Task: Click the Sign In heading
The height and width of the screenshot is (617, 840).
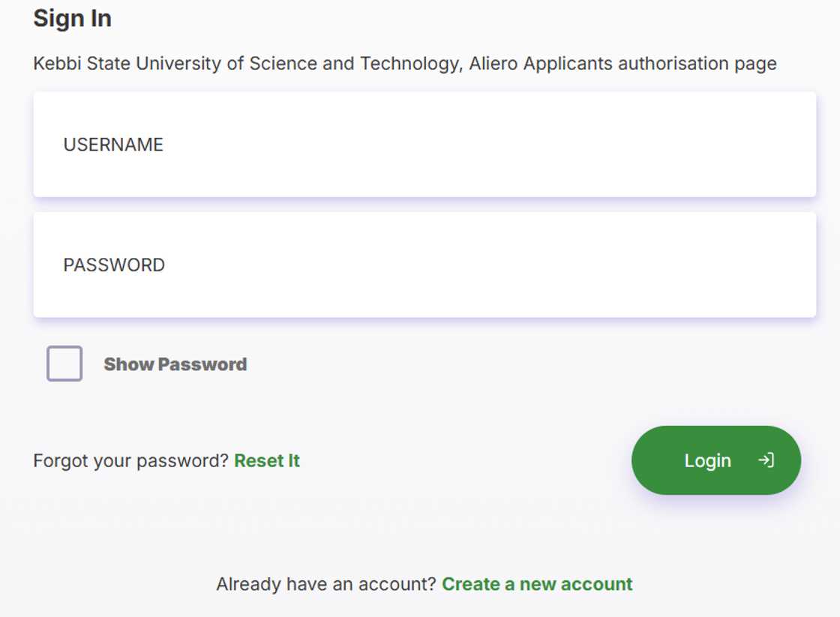Action: (71, 17)
